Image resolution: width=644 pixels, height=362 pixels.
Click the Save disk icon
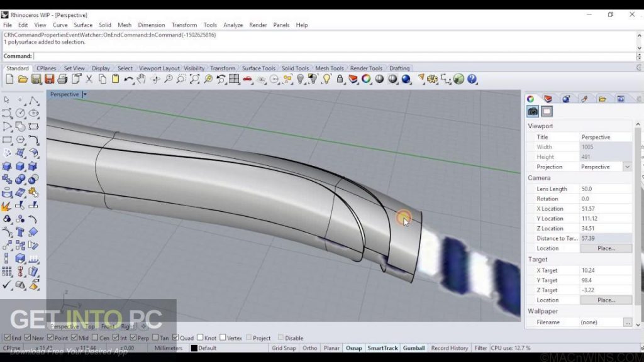tap(36, 79)
